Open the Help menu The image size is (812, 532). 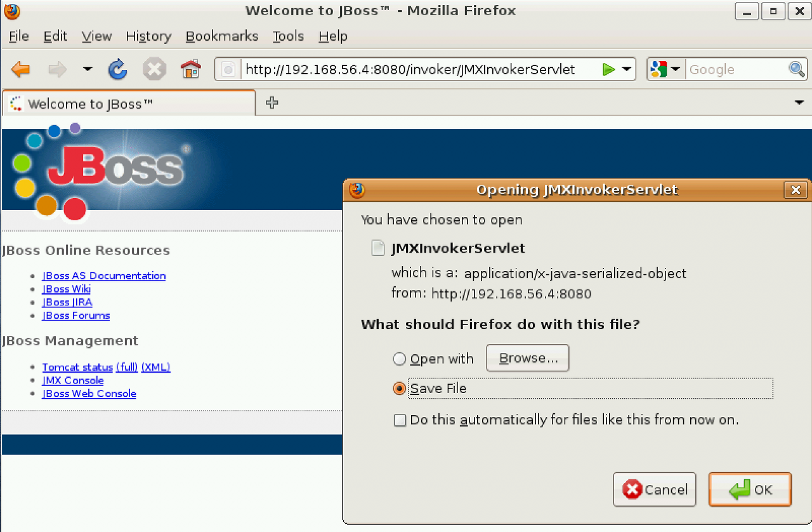tap(333, 36)
